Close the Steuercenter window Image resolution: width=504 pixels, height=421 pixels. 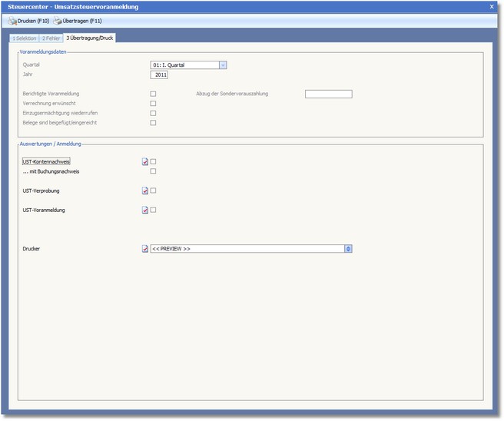(492, 6)
